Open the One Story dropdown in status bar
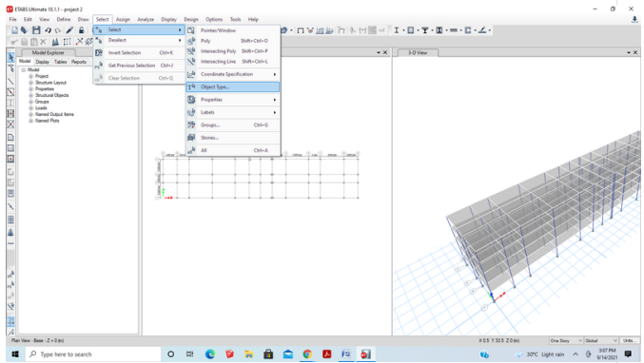Screen dimensions: 644x363 (566, 340)
